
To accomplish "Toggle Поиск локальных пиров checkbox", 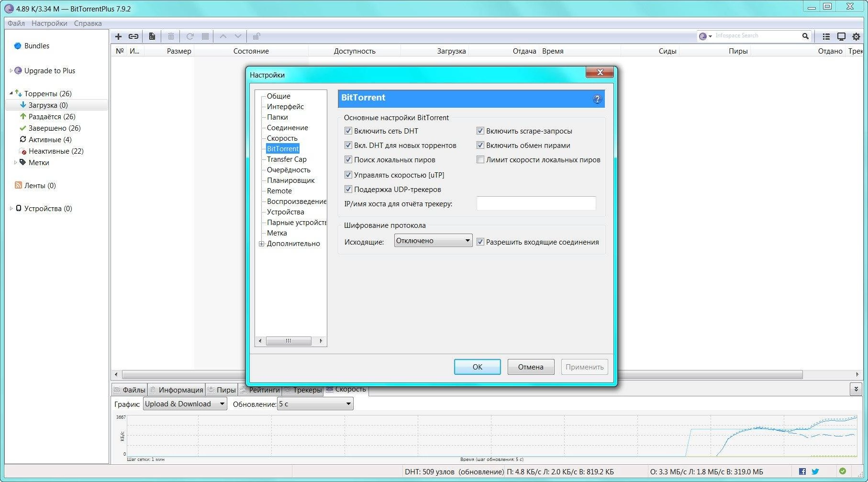I will 348,159.
